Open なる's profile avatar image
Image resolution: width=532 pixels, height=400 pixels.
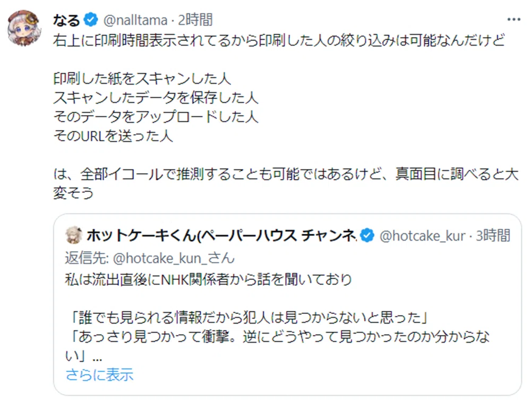click(24, 28)
